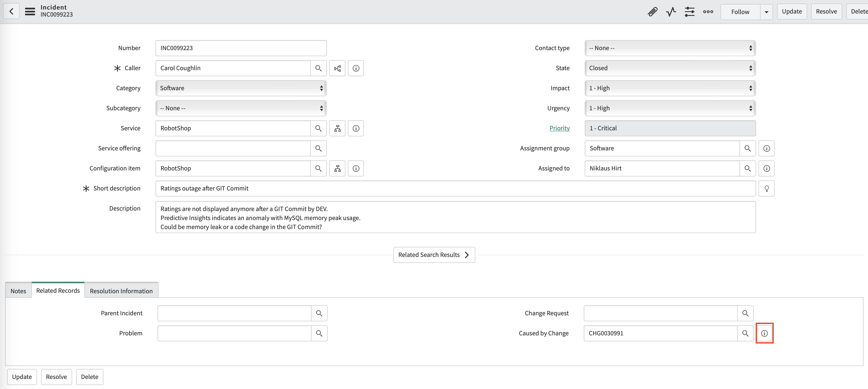Click the Service field RobotShop
The height and width of the screenshot is (389, 868).
tap(233, 128)
